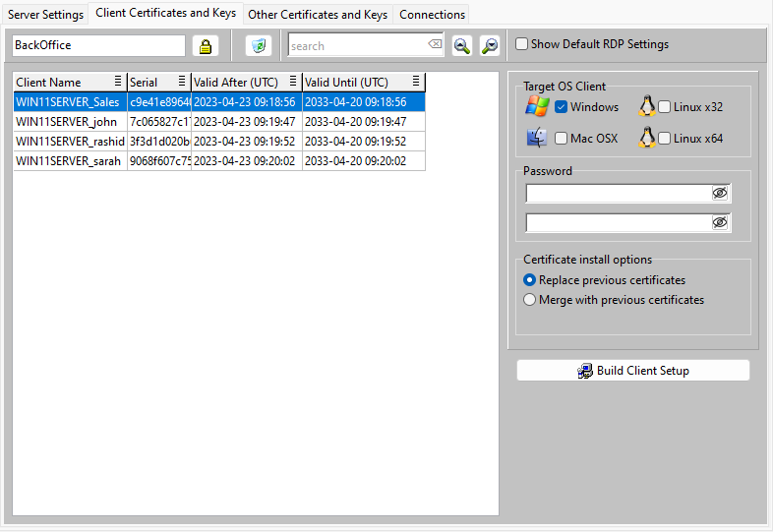Click the refresh shield icon
Viewport: 773px width, 532px height.
258,46
